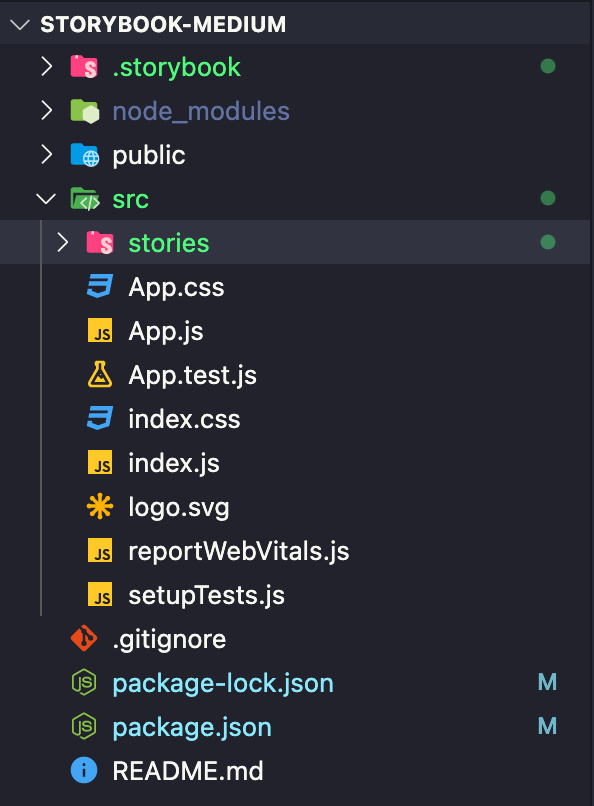Click the pink Storybook folder icon for .storybook
Screen dimensions: 594x806
(84, 66)
